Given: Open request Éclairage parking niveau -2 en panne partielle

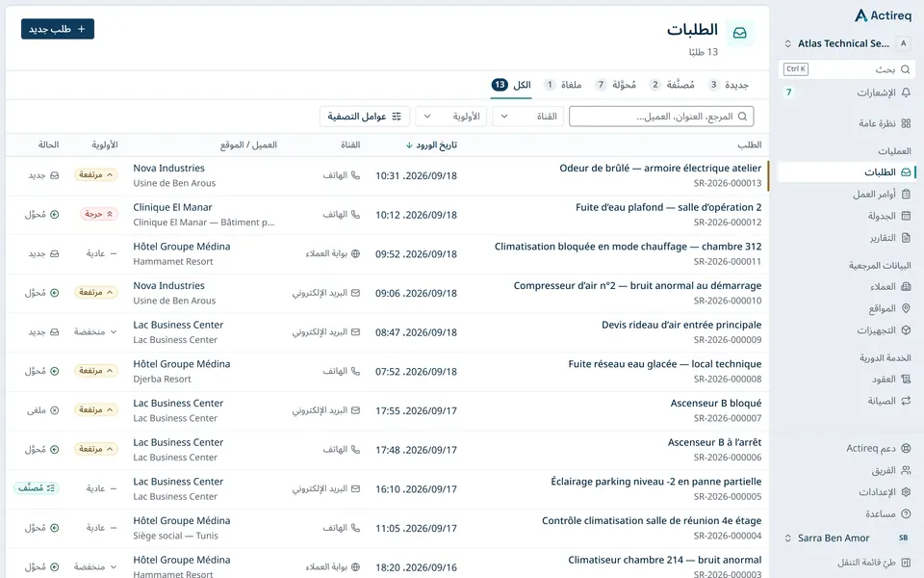Looking at the screenshot, I should [x=655, y=482].
